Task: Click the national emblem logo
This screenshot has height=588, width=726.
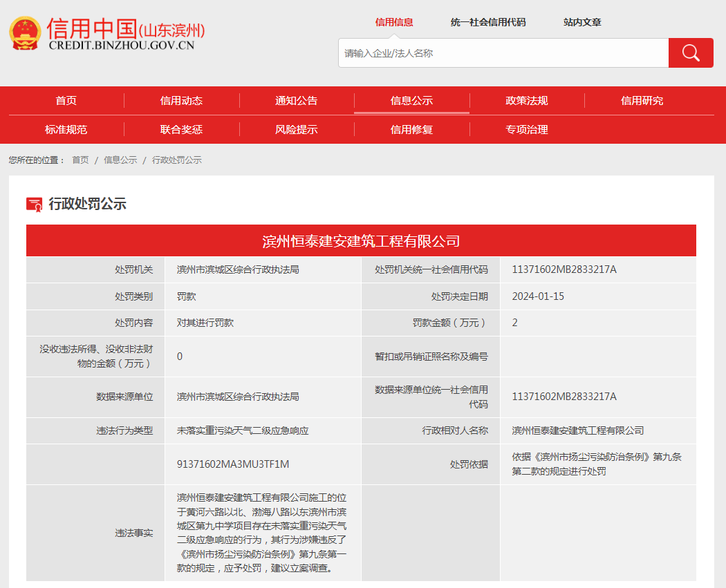Action: click(25, 33)
